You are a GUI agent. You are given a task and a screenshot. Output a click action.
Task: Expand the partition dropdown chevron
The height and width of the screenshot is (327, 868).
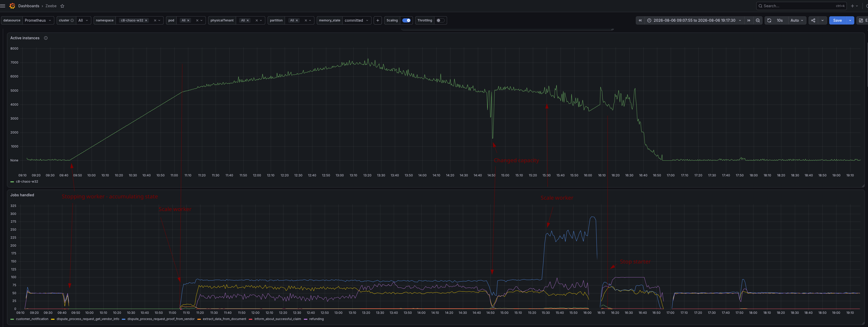pos(310,21)
